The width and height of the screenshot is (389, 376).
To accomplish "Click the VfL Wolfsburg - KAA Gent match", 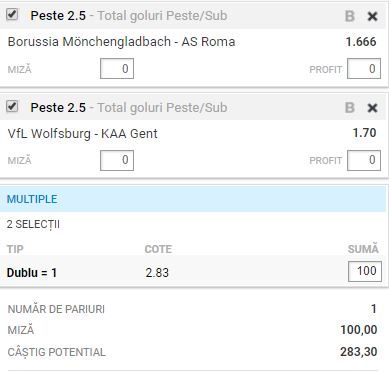I will (x=82, y=134).
